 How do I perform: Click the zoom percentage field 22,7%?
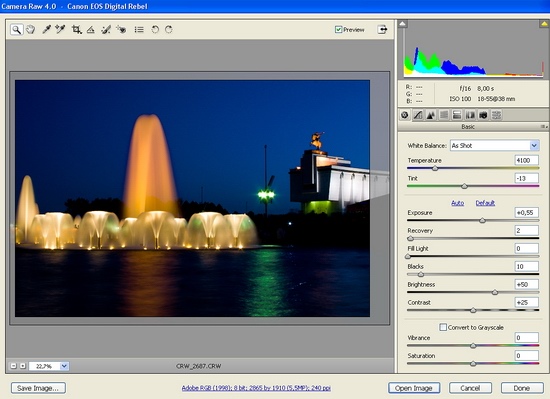pyautogui.click(x=45, y=366)
